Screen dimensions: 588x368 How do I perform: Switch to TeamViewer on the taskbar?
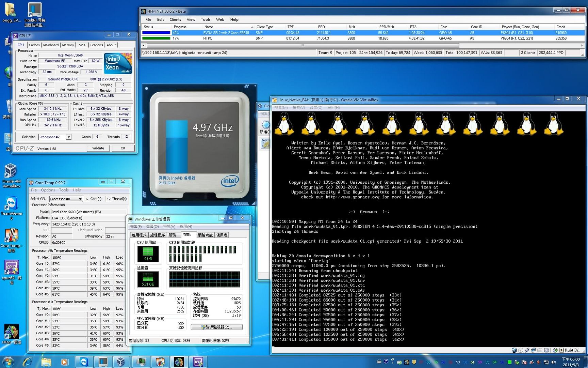point(84,362)
